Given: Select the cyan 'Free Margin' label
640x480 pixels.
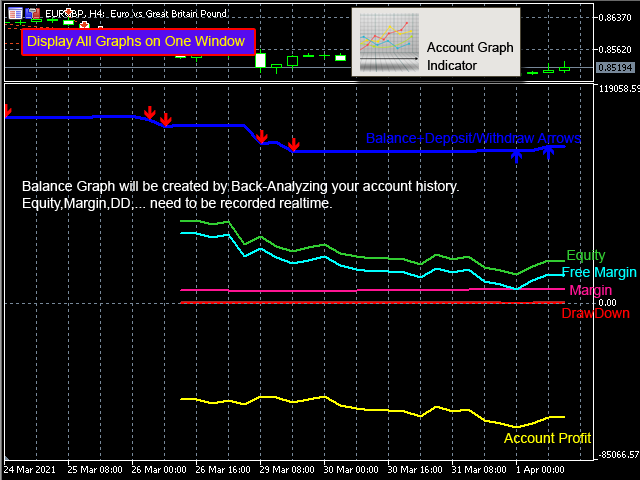Looking at the screenshot, I should pyautogui.click(x=599, y=272).
